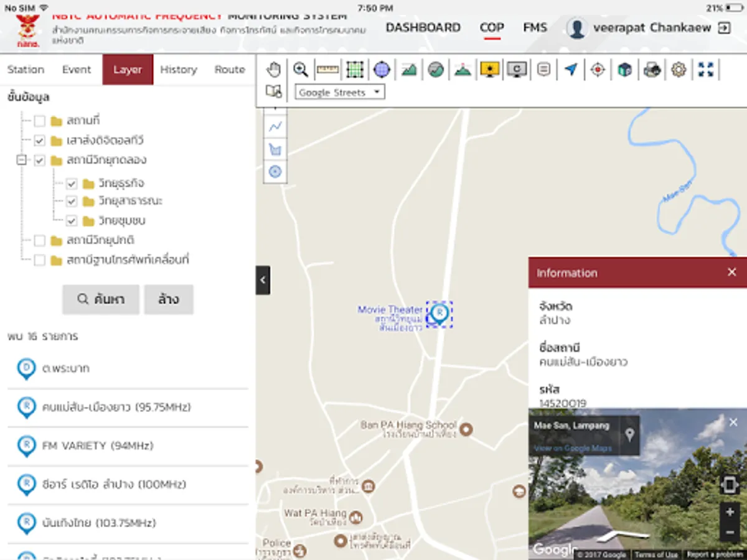Click the Wat PA Hiang map marker

point(356,517)
